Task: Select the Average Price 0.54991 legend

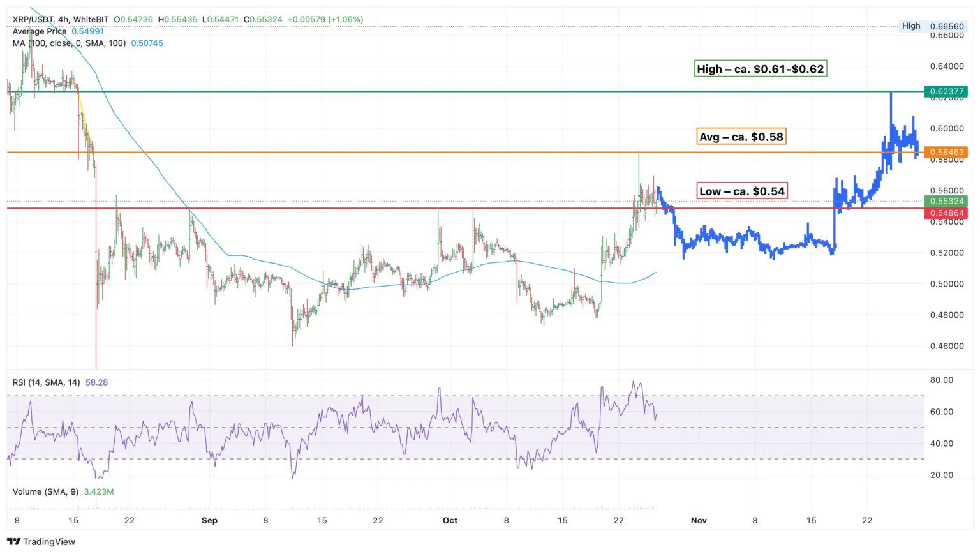Action: click(x=58, y=31)
